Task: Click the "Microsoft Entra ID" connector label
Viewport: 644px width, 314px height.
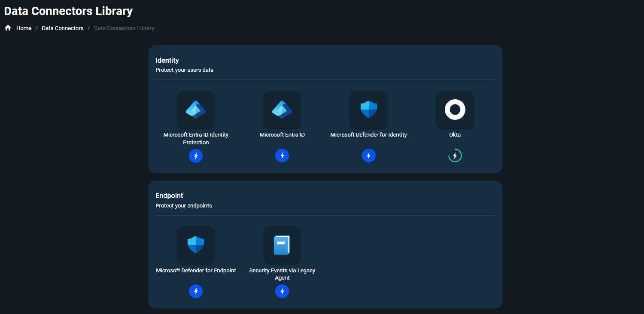Action: (x=282, y=135)
